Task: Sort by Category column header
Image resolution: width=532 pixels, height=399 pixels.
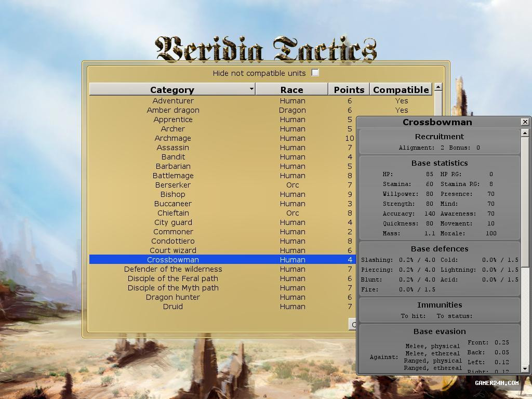Action: pos(172,89)
